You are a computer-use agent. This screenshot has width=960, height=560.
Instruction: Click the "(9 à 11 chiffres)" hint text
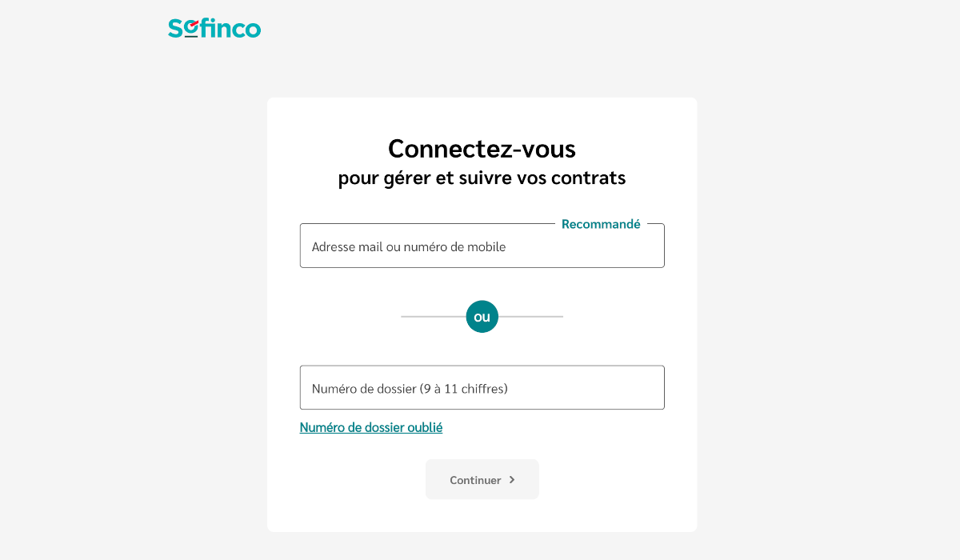[464, 389]
